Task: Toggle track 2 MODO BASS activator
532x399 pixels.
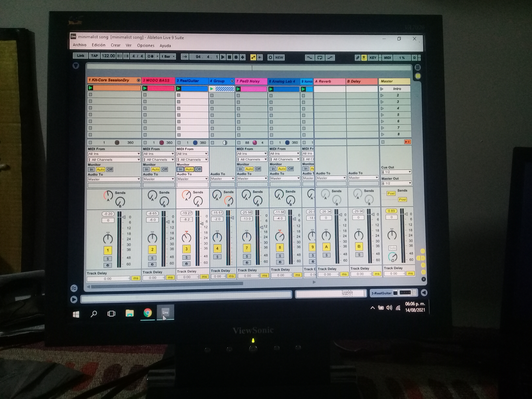Action: pyautogui.click(x=152, y=249)
